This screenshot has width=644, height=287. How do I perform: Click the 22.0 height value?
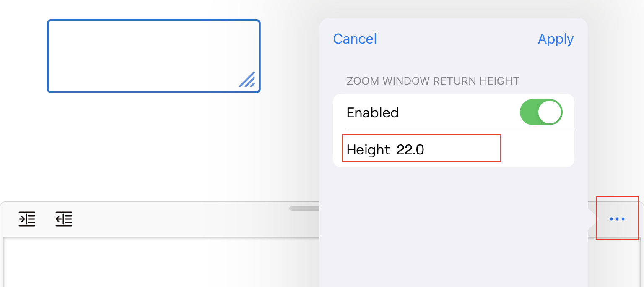click(x=410, y=150)
